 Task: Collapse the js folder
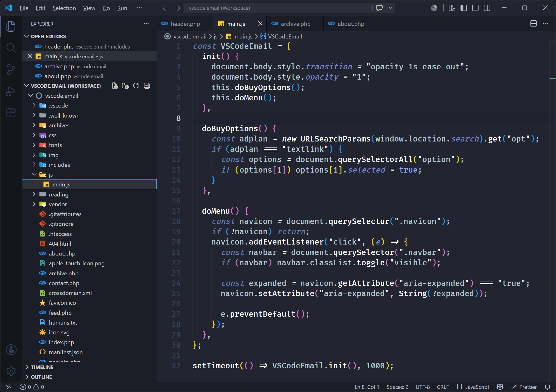pyautogui.click(x=34, y=174)
